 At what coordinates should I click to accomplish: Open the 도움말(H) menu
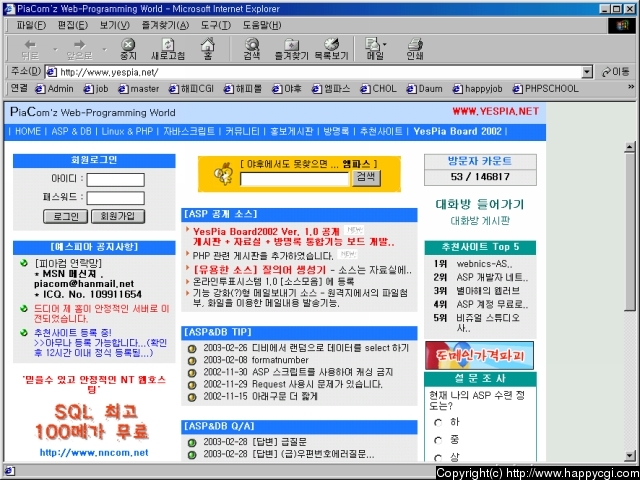pos(261,25)
